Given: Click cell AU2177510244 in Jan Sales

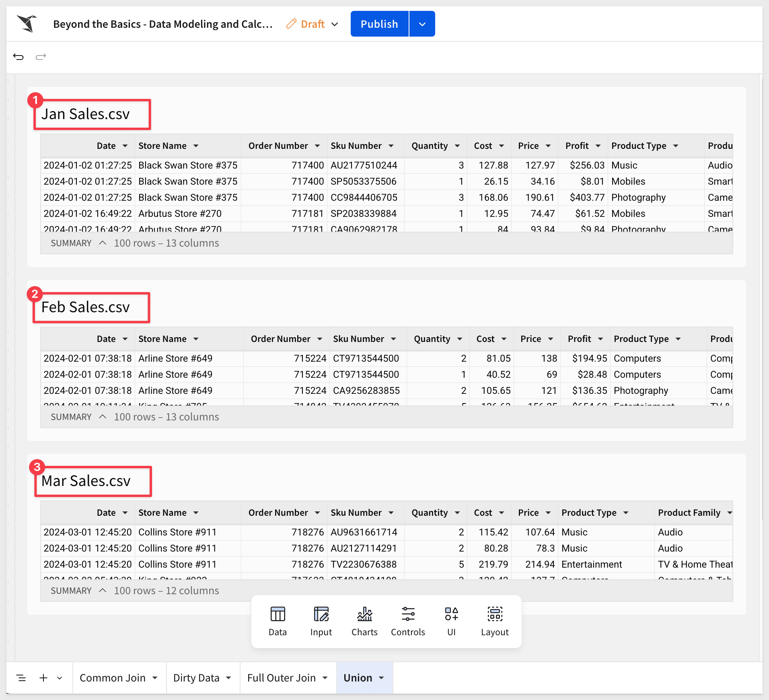Looking at the screenshot, I should 365,165.
